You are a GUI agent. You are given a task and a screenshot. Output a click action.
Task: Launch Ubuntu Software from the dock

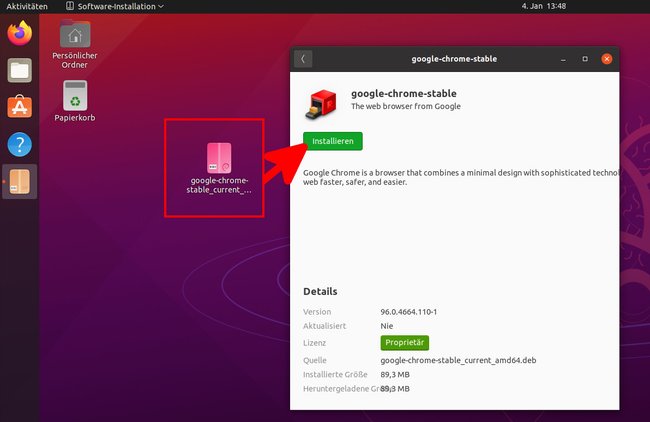[19, 107]
